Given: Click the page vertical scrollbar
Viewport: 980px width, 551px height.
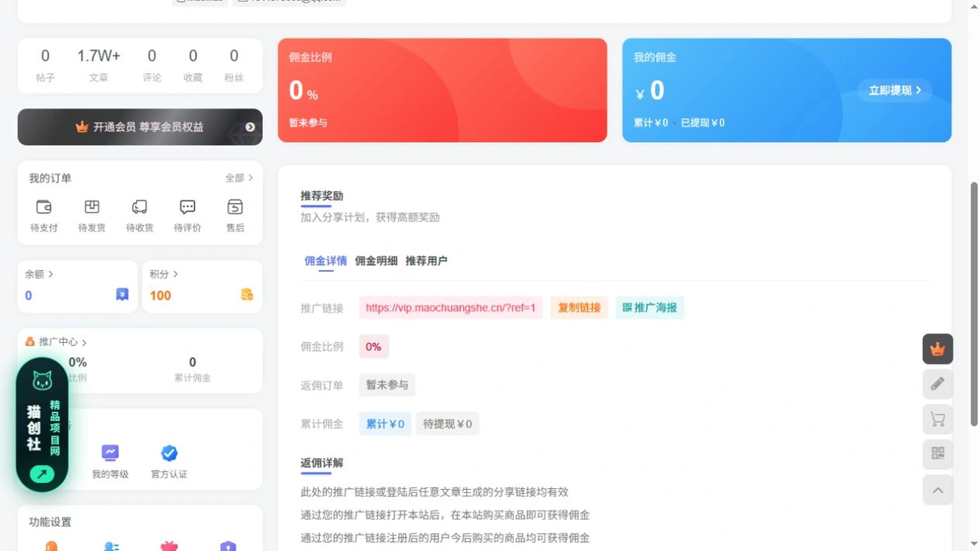Looking at the screenshot, I should [x=973, y=304].
